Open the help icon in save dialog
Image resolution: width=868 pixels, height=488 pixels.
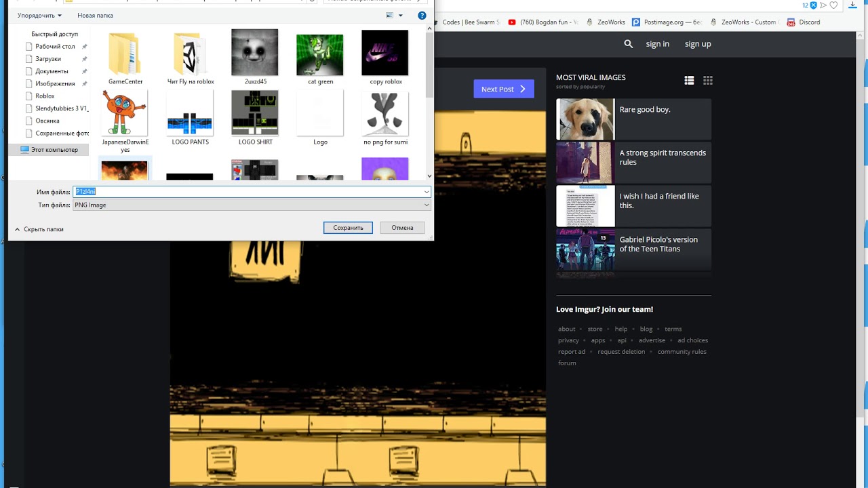click(422, 15)
